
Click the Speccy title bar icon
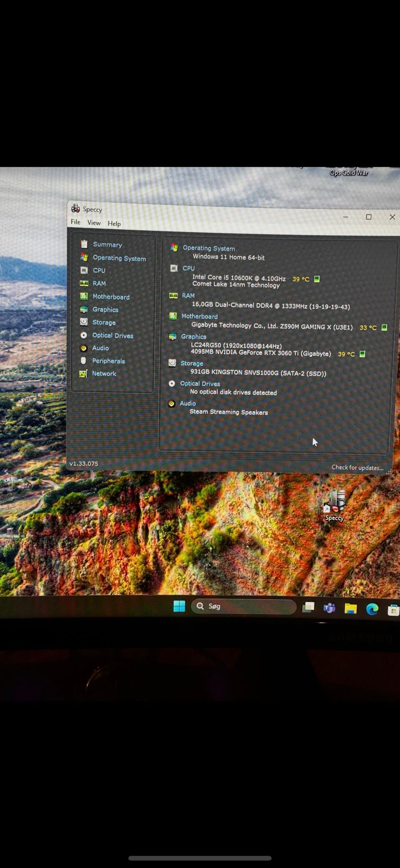click(75, 209)
